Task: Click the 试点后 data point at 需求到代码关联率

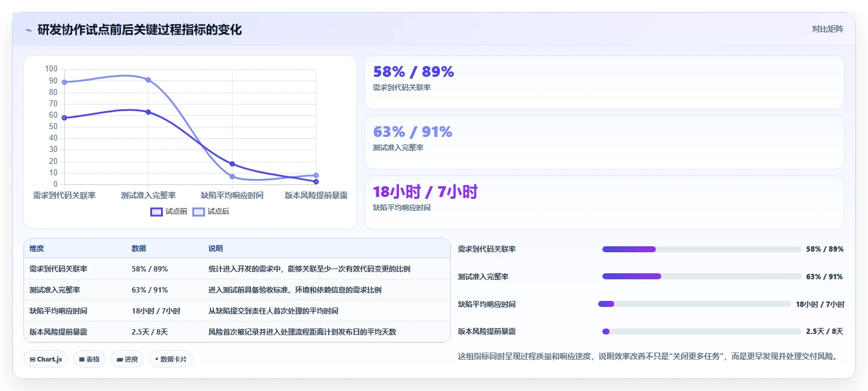Action: pyautogui.click(x=64, y=82)
